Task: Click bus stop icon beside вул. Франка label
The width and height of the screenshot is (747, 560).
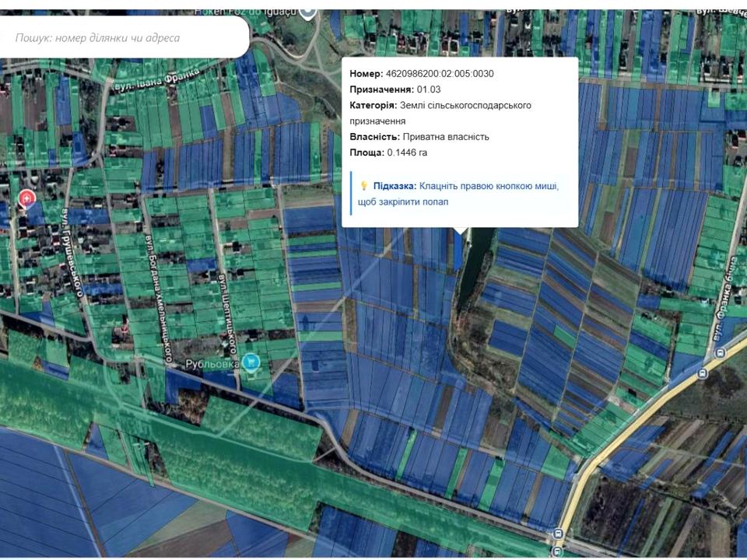Action: 720,352
